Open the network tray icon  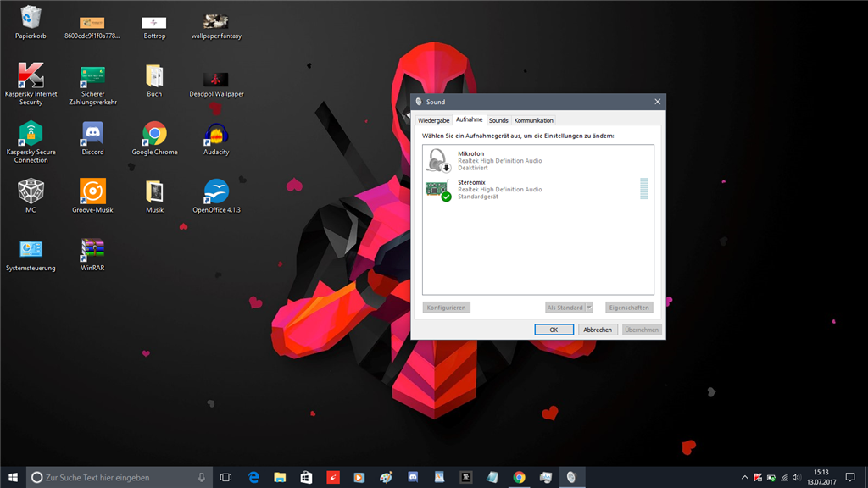pyautogui.click(x=784, y=478)
